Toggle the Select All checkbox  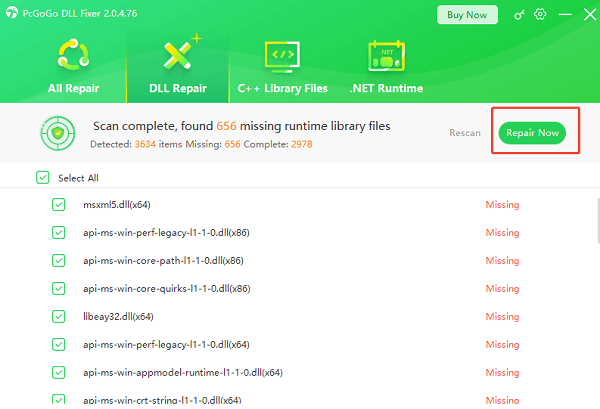coord(42,178)
